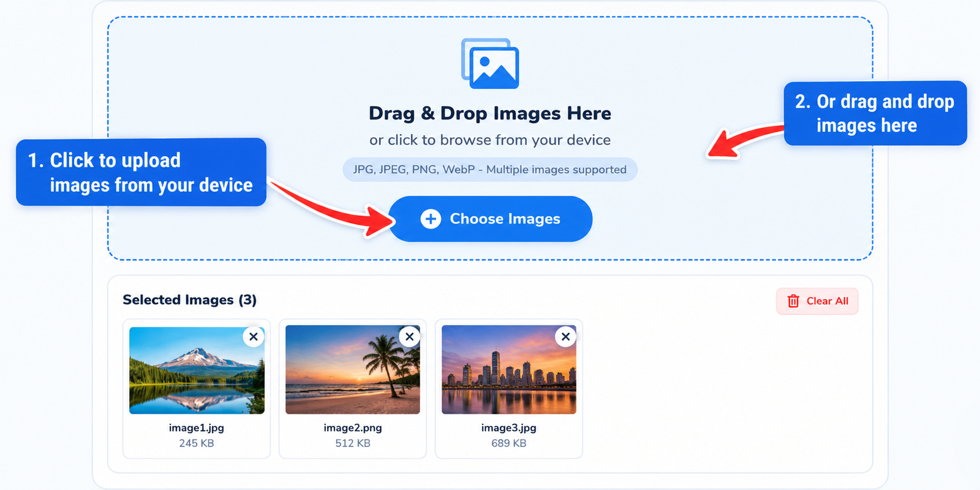Select the mountain lake thumbnail image1.jpg
The image size is (980, 490).
197,370
